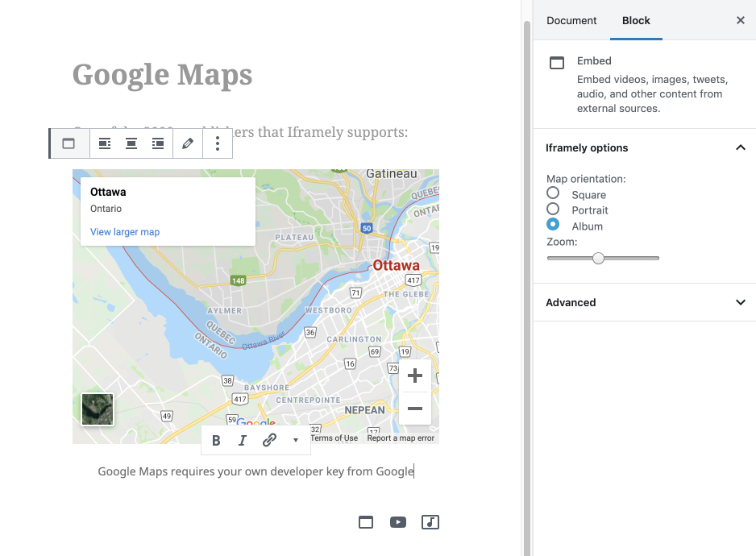Screen dimensions: 756x556
Task: Expand the Advanced section
Action: coord(740,302)
